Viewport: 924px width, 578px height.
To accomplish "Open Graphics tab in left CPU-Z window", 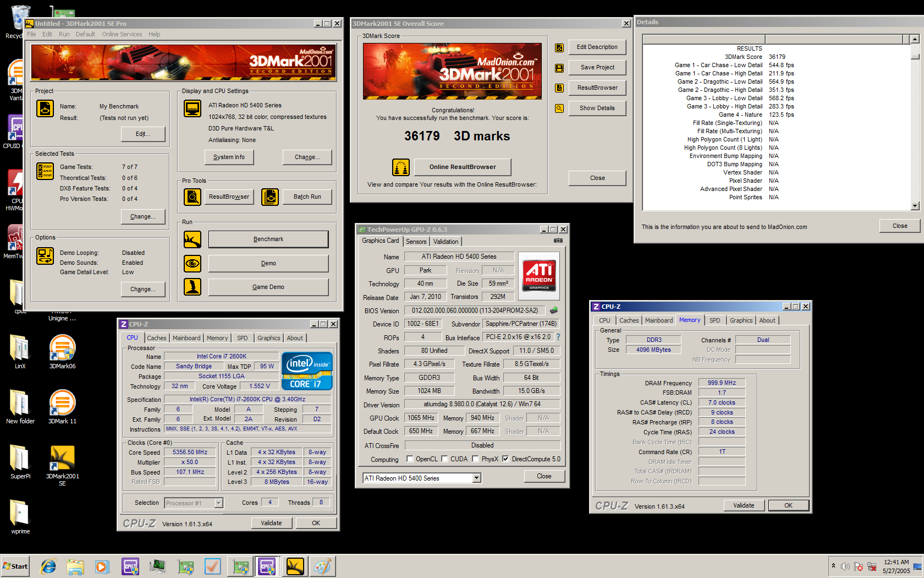I will (268, 338).
